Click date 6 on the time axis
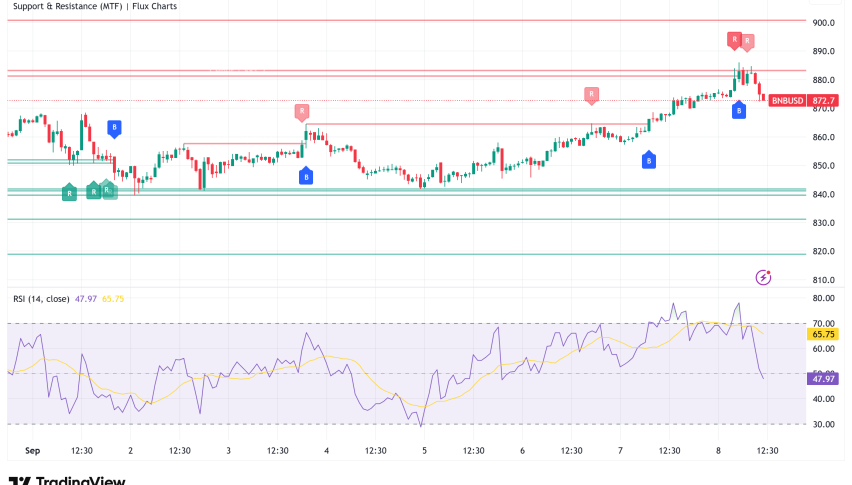 (x=522, y=451)
